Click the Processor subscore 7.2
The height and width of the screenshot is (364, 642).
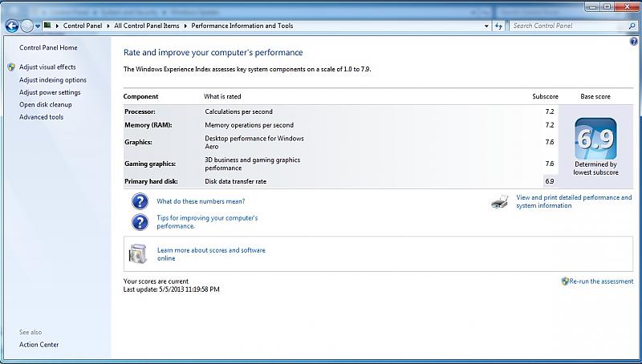pos(550,111)
